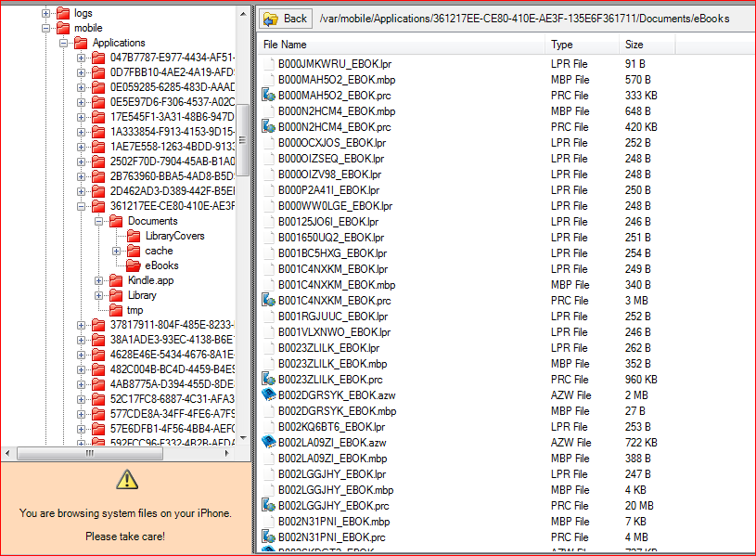Expand the Library folder node
The width and height of the screenshot is (756, 556).
[x=99, y=295]
